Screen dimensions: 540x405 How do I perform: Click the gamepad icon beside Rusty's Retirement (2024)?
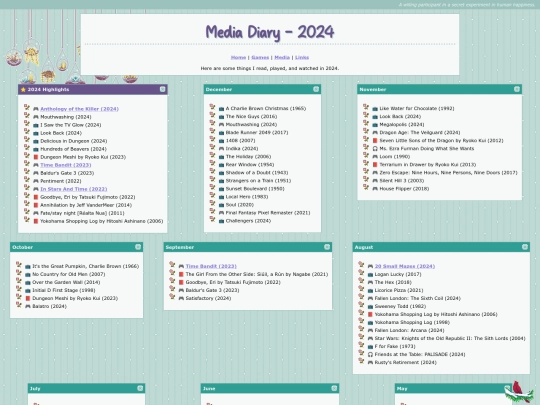370,363
